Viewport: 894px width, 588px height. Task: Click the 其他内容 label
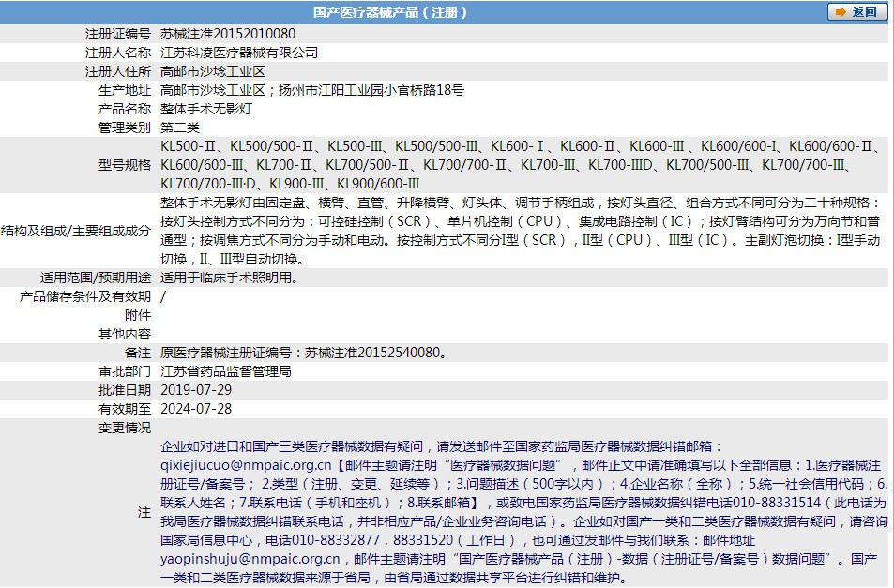[x=125, y=334]
